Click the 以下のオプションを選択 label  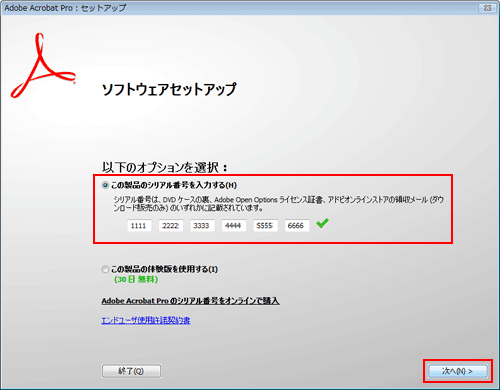164,167
